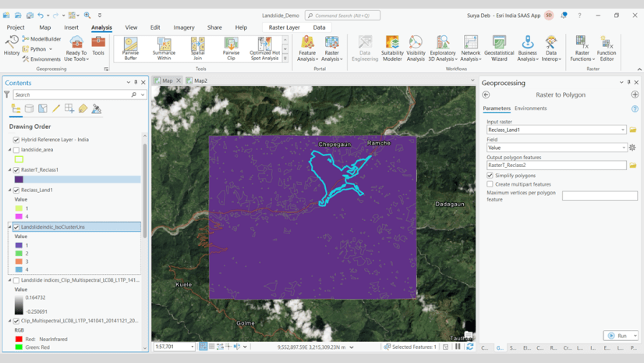Open Raster Functions

(582, 48)
